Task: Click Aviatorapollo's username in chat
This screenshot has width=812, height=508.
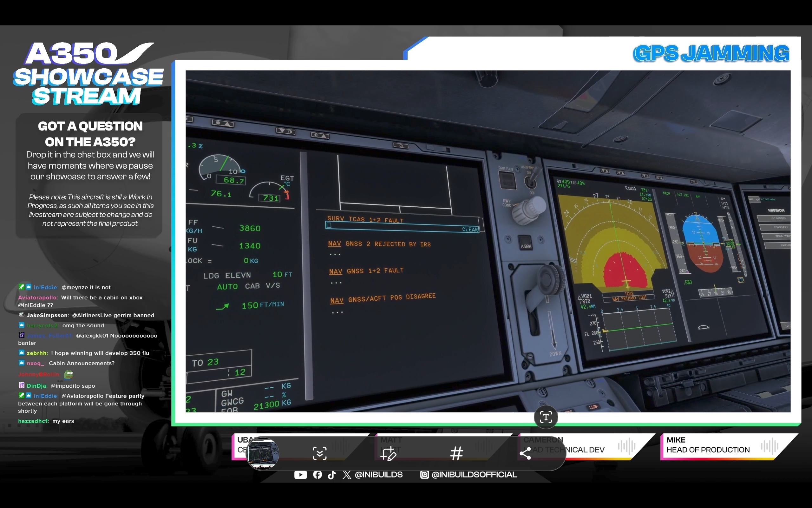Action: tap(37, 297)
